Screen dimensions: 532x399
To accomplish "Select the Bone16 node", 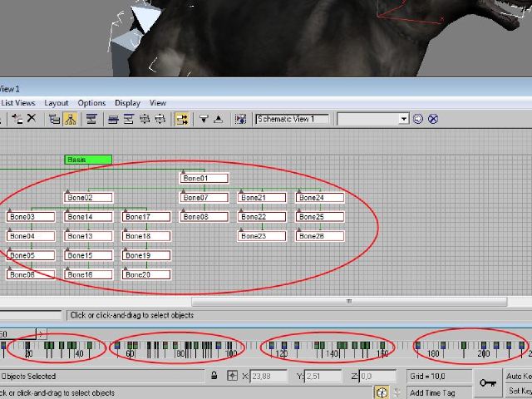I will click(x=89, y=275).
